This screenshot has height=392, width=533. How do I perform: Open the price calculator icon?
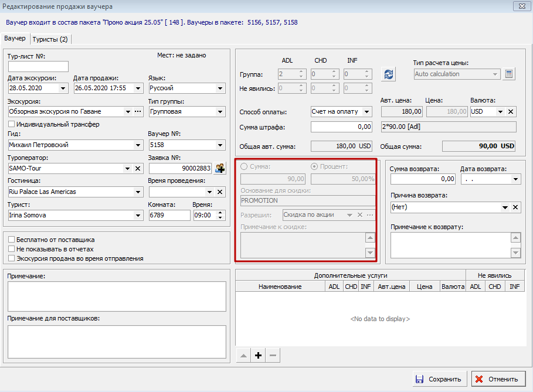pyautogui.click(x=509, y=74)
